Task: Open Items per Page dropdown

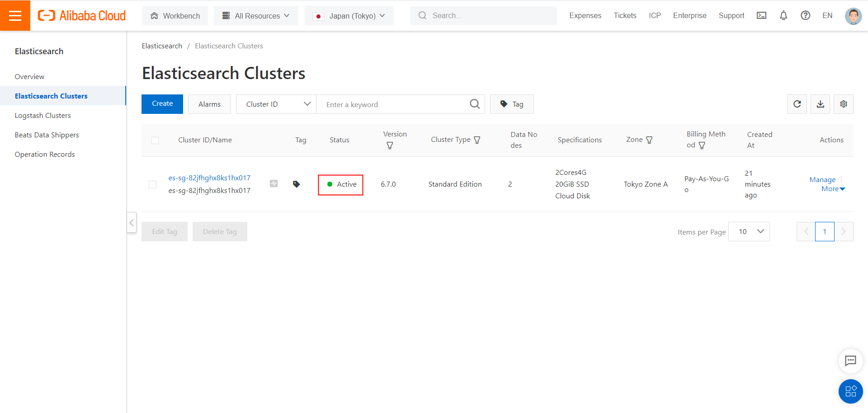Action: [x=749, y=231]
